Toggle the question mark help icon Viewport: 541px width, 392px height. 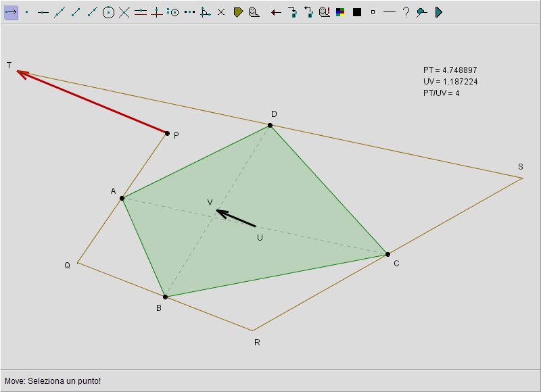(406, 12)
